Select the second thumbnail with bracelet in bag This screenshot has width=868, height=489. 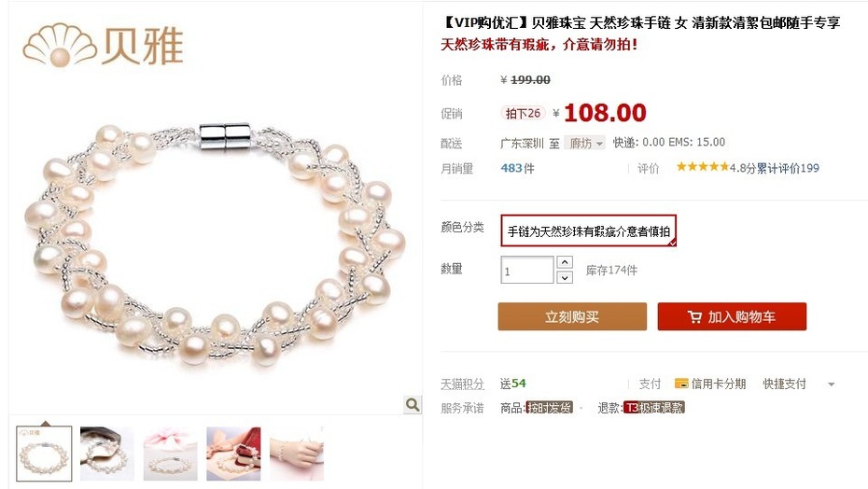click(x=107, y=454)
